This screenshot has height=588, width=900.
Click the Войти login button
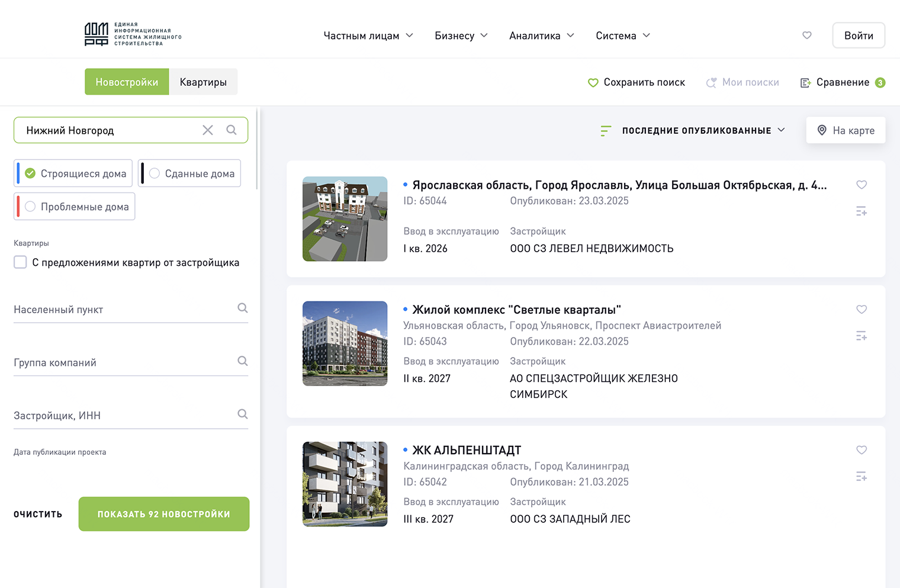(858, 36)
